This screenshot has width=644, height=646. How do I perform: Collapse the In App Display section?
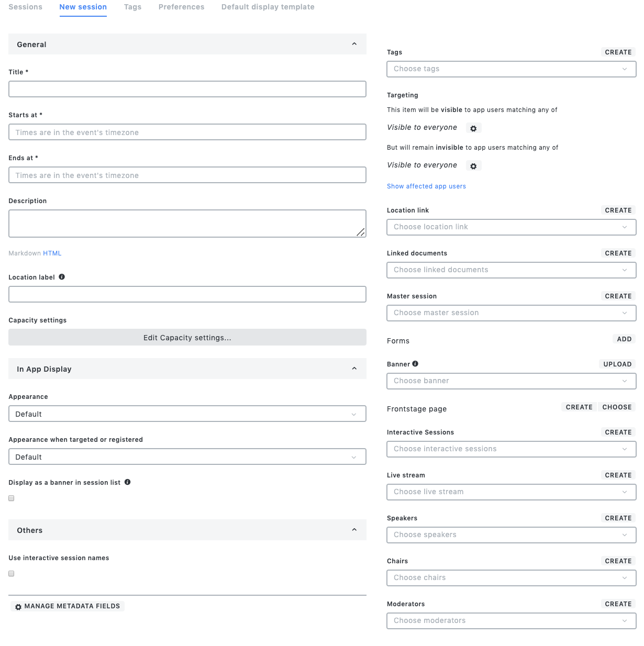[354, 369]
